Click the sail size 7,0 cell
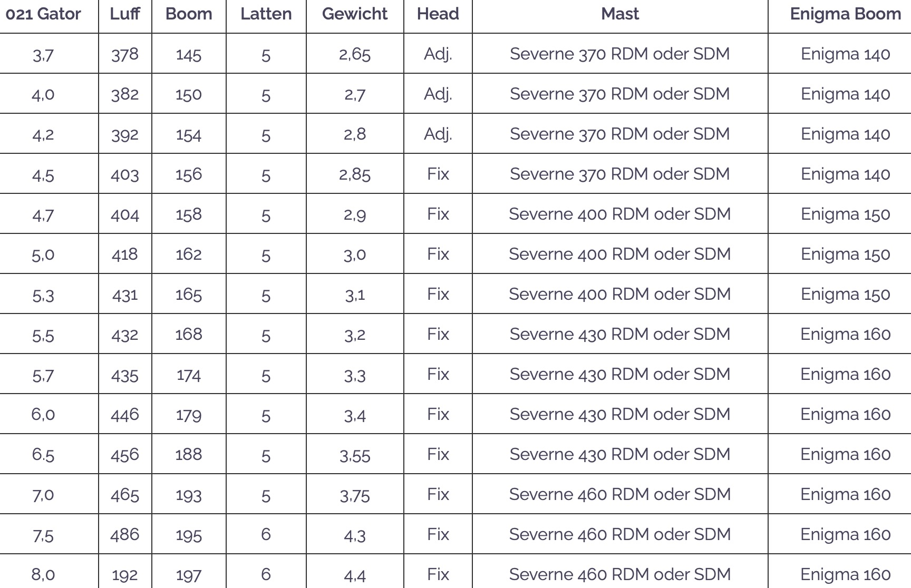 [43, 495]
